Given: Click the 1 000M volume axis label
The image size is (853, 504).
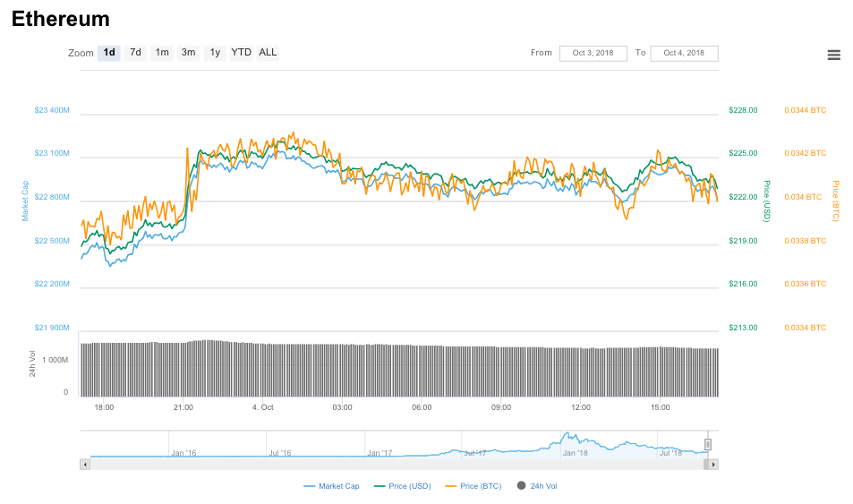Looking at the screenshot, I should pyautogui.click(x=55, y=360).
